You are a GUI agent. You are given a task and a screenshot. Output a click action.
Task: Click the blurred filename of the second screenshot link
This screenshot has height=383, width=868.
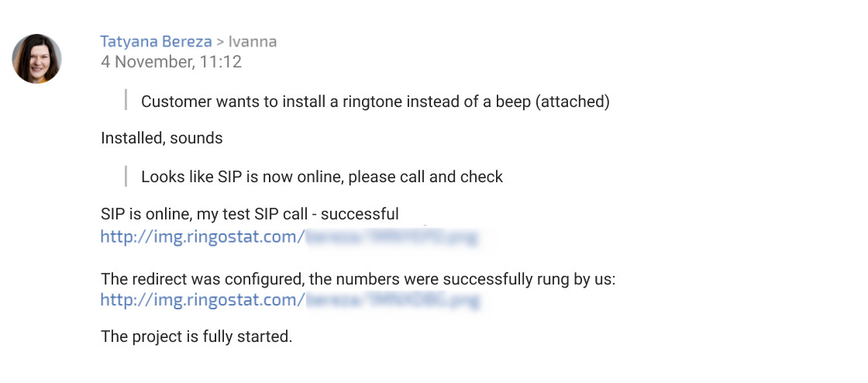coord(392,301)
